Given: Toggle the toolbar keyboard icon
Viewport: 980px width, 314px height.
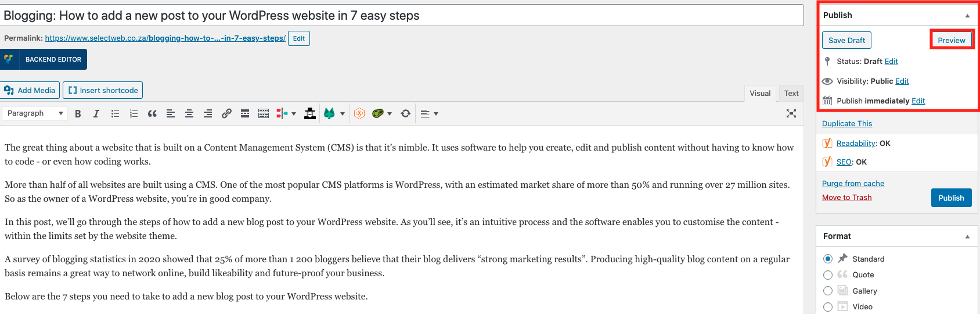Looking at the screenshot, I should [x=264, y=113].
